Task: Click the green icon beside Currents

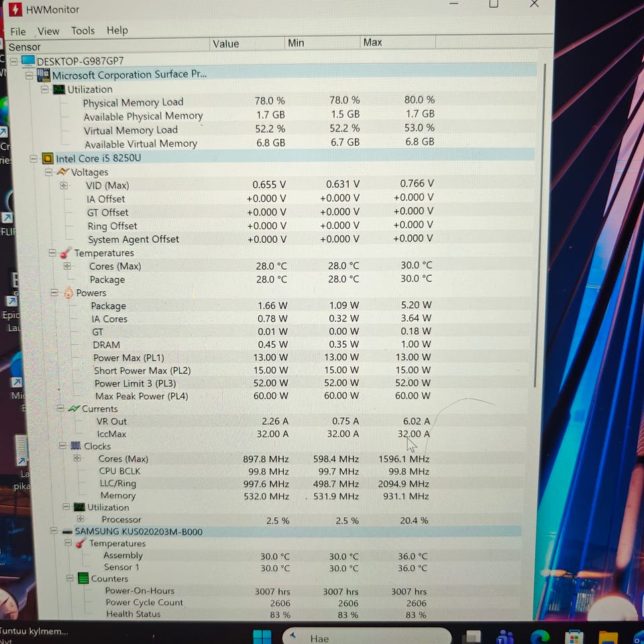Action: click(74, 409)
